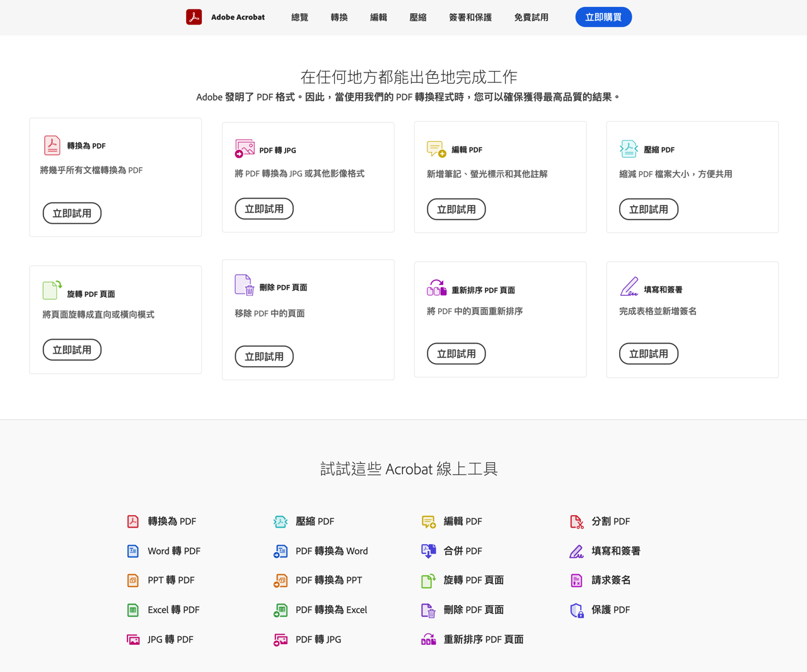Open the 免費試用 nav menu item

click(x=531, y=17)
